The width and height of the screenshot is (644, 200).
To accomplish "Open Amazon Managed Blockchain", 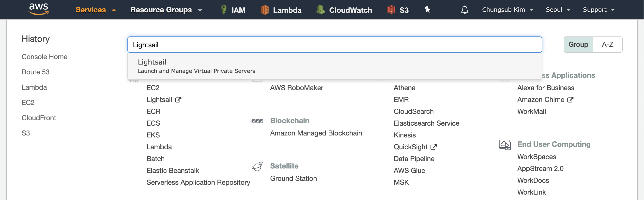I will pyautogui.click(x=316, y=133).
